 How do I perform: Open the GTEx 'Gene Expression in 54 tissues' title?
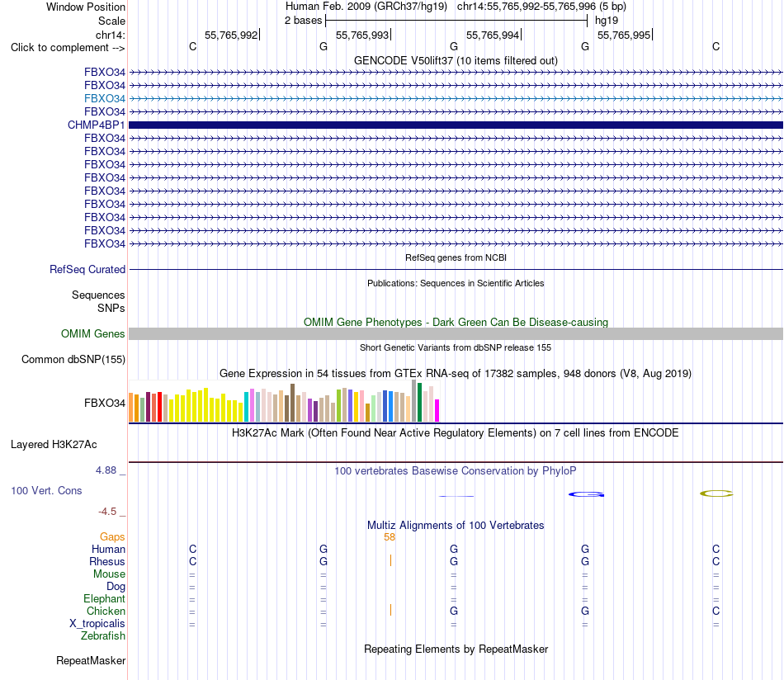pyautogui.click(x=456, y=374)
